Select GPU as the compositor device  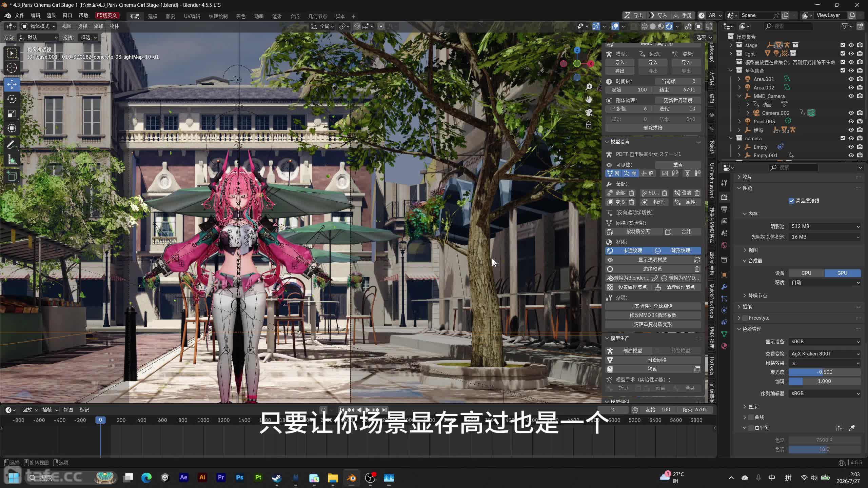tap(843, 273)
